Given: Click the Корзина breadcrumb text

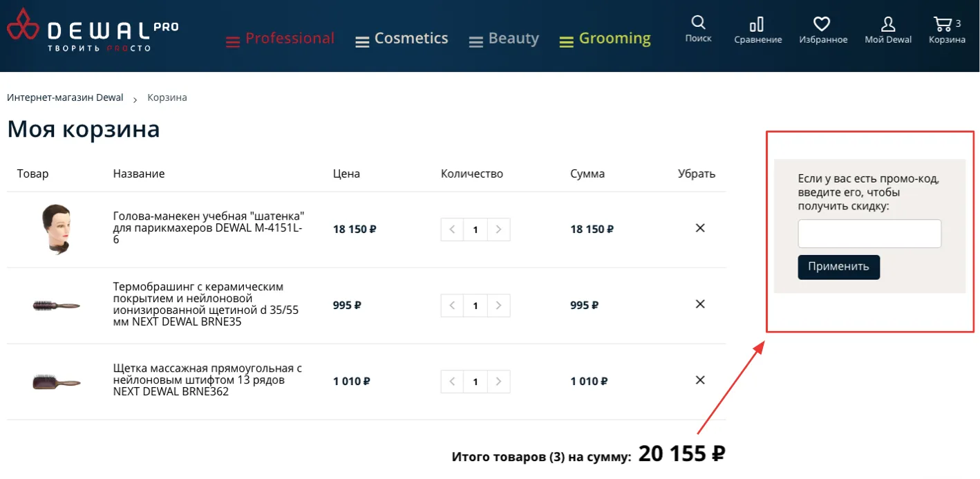Looking at the screenshot, I should coord(167,97).
